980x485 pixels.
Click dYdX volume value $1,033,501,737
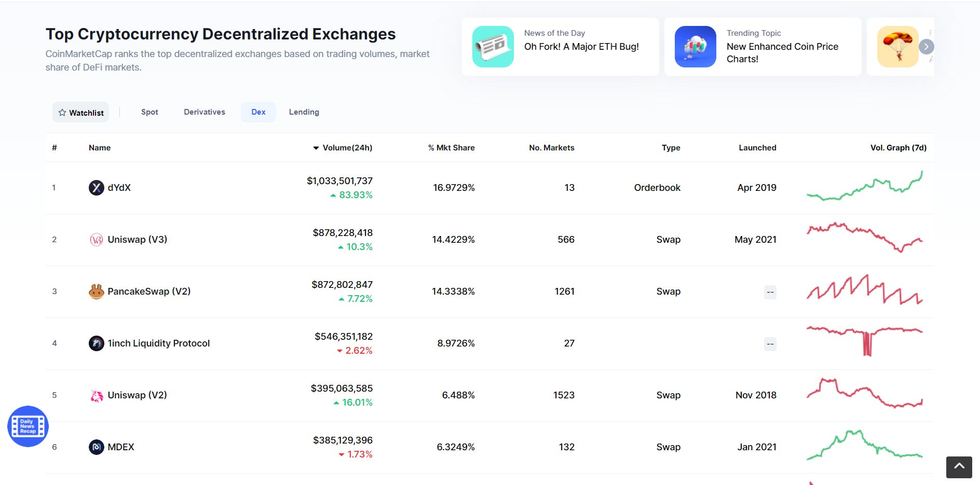click(x=340, y=181)
